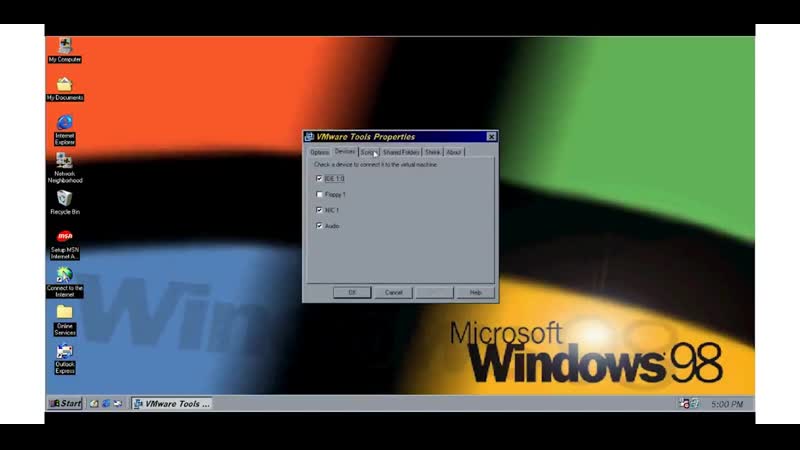Switch to the Scripts tab
Screen dimensions: 800x450
coord(369,153)
